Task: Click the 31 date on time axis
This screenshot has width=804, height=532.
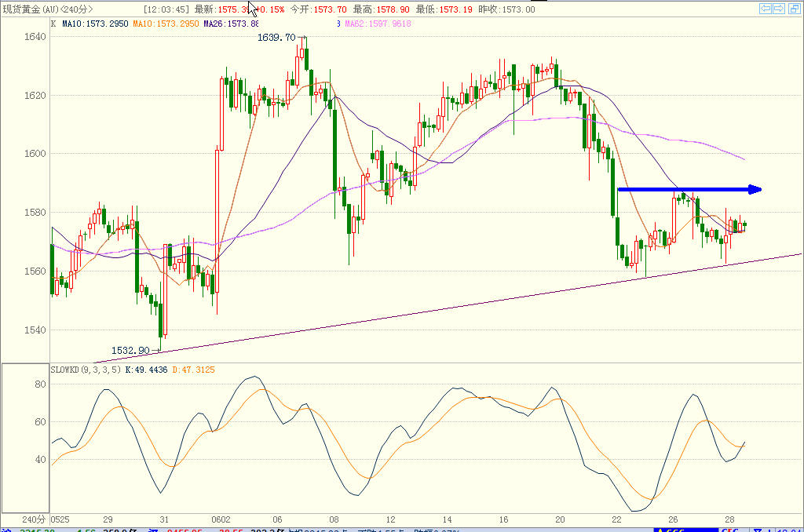Action: tap(164, 519)
